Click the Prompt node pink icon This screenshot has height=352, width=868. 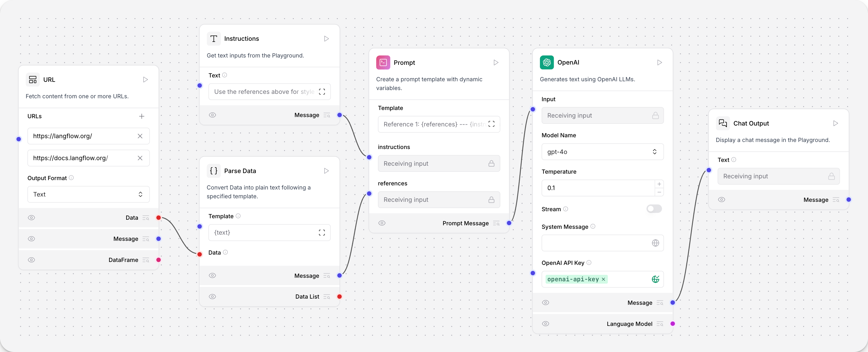click(383, 62)
